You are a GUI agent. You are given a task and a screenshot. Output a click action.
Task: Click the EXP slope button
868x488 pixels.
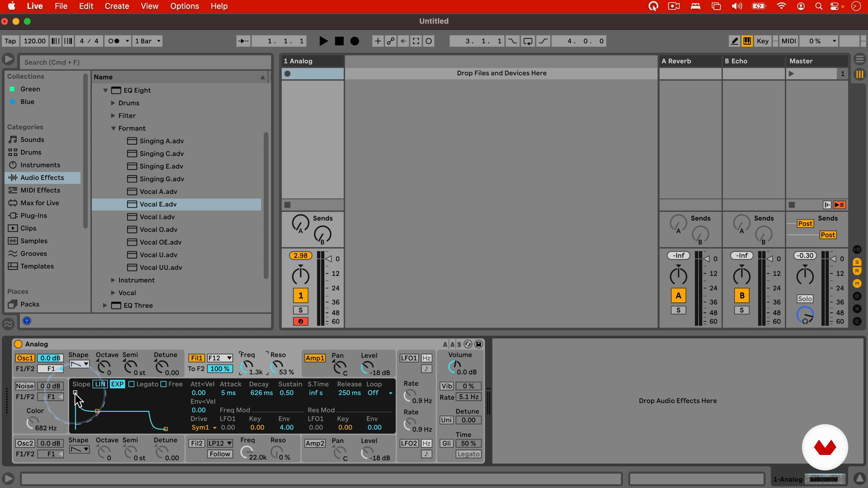click(117, 384)
